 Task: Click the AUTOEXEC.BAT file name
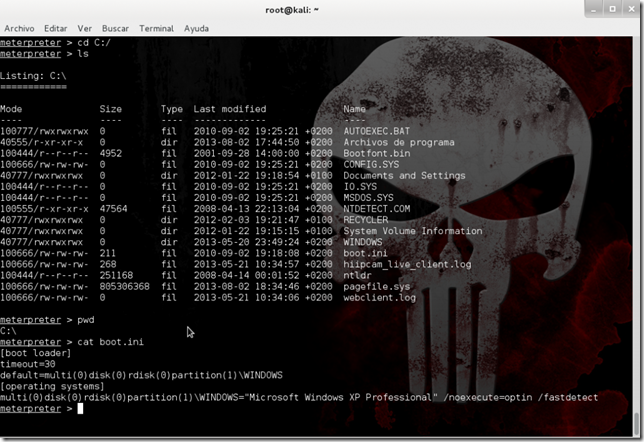(x=377, y=131)
